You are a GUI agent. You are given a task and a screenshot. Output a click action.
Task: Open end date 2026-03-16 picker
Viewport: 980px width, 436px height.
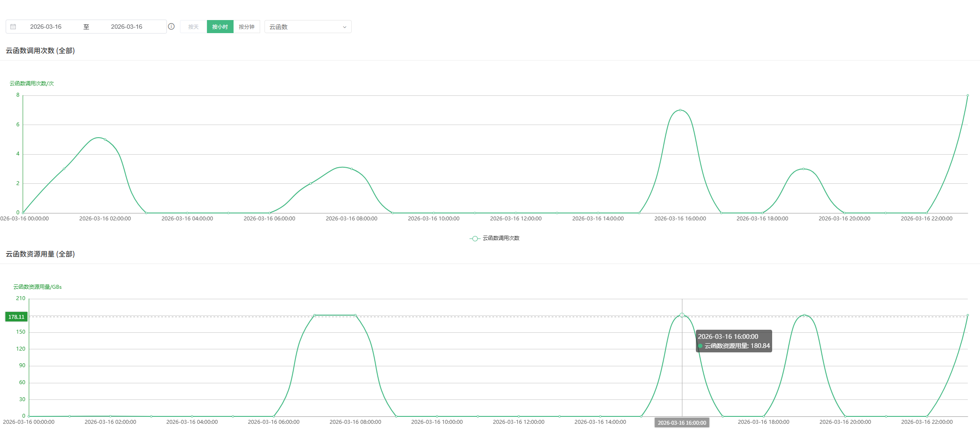click(126, 27)
